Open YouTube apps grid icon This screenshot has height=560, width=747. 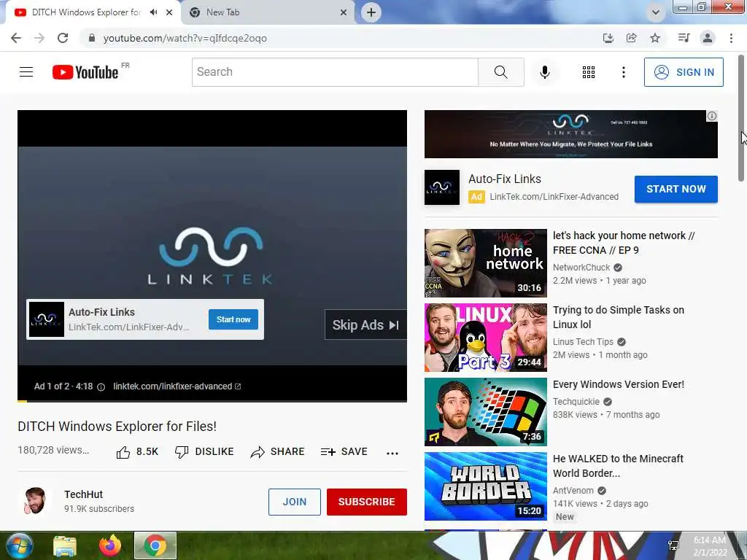point(589,72)
